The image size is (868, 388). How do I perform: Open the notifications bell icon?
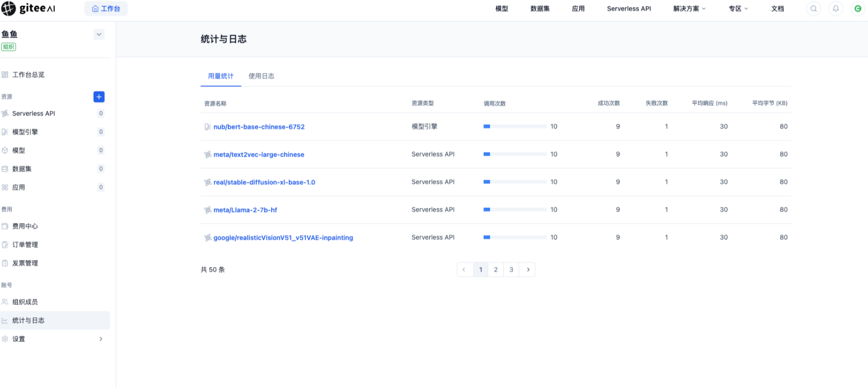coord(836,8)
